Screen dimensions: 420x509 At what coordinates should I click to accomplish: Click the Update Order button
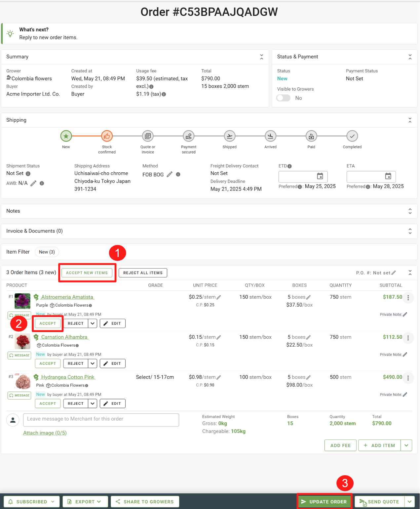click(x=324, y=502)
